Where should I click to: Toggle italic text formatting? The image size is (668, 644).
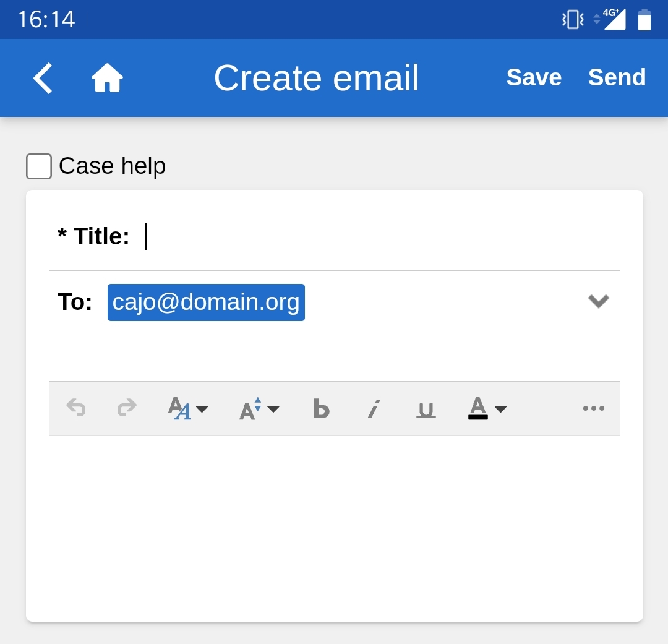click(373, 408)
